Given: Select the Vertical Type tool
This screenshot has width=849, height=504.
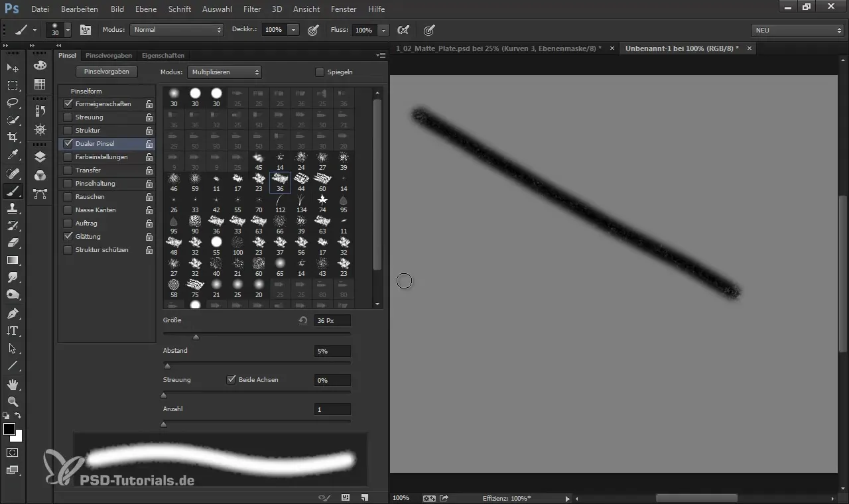Looking at the screenshot, I should [13, 330].
